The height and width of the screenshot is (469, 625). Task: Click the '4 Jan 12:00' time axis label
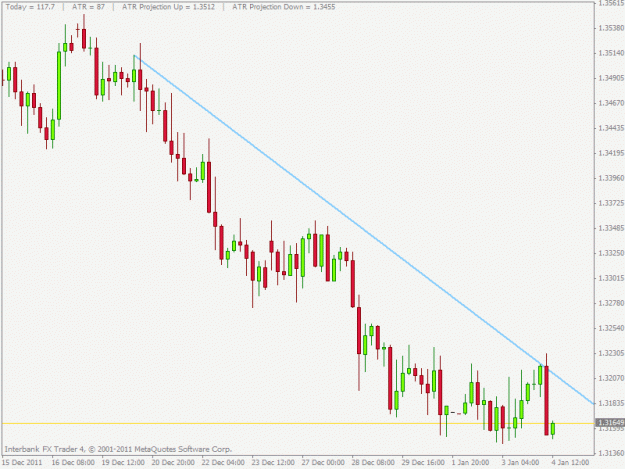pyautogui.click(x=570, y=463)
